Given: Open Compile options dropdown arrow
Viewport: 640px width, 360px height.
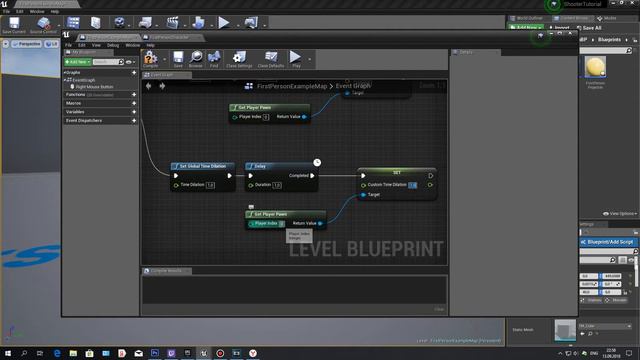Looking at the screenshot, I should click(x=164, y=60).
